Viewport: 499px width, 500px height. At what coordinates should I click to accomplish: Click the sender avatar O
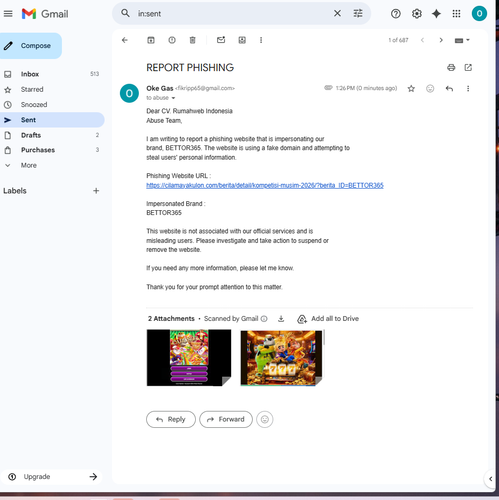point(129,93)
